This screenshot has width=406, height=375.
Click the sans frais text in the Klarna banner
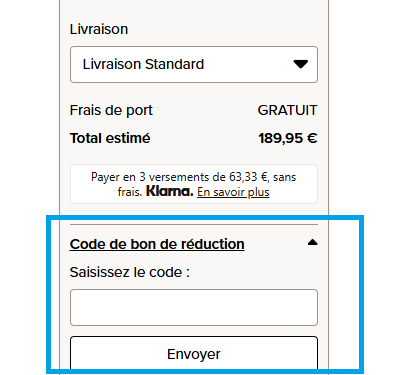(x=284, y=177)
